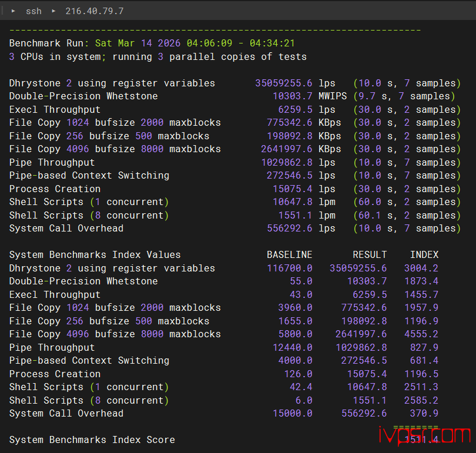Click the Process Creation baseline value 126.0
476x453 pixels.
coord(297,374)
